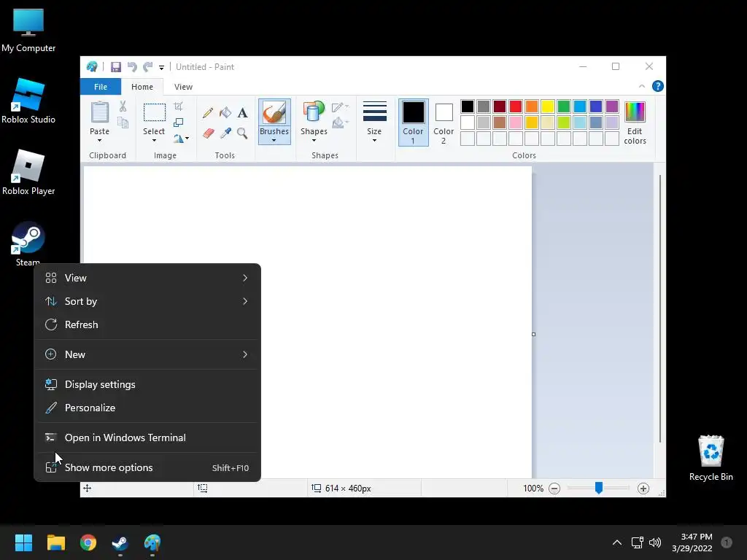This screenshot has width=747, height=560.
Task: Show hidden icons in system tray
Action: pos(617,542)
